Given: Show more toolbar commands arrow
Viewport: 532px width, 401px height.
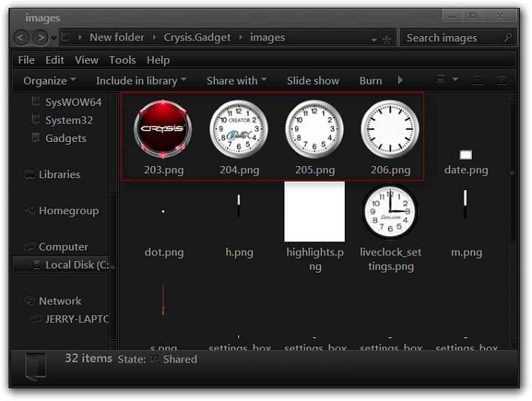Looking at the screenshot, I should point(400,80).
